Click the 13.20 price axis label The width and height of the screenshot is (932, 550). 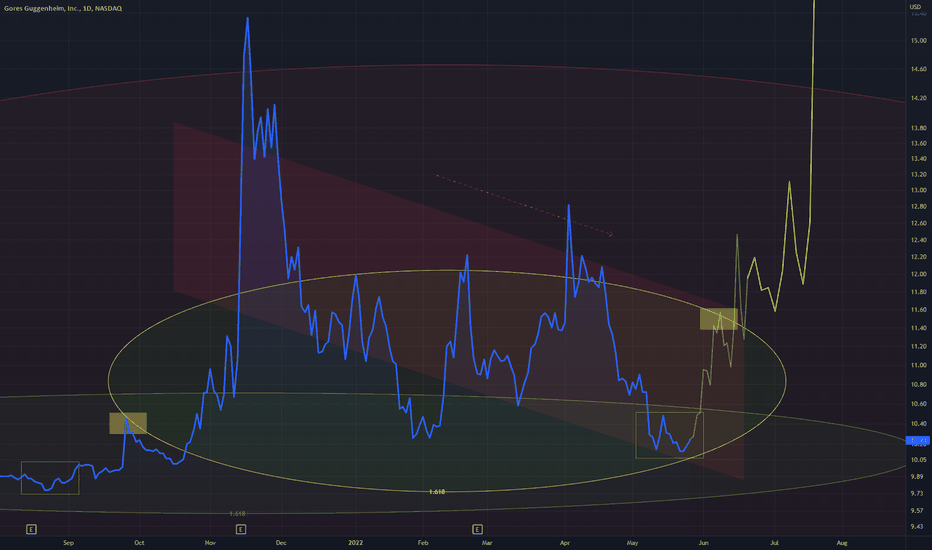click(x=918, y=174)
